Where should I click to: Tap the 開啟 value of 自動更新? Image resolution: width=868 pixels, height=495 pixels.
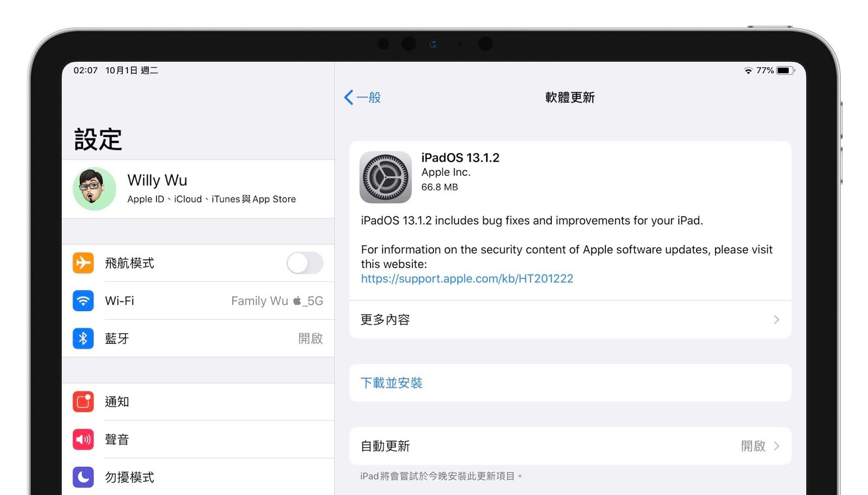pyautogui.click(x=753, y=446)
